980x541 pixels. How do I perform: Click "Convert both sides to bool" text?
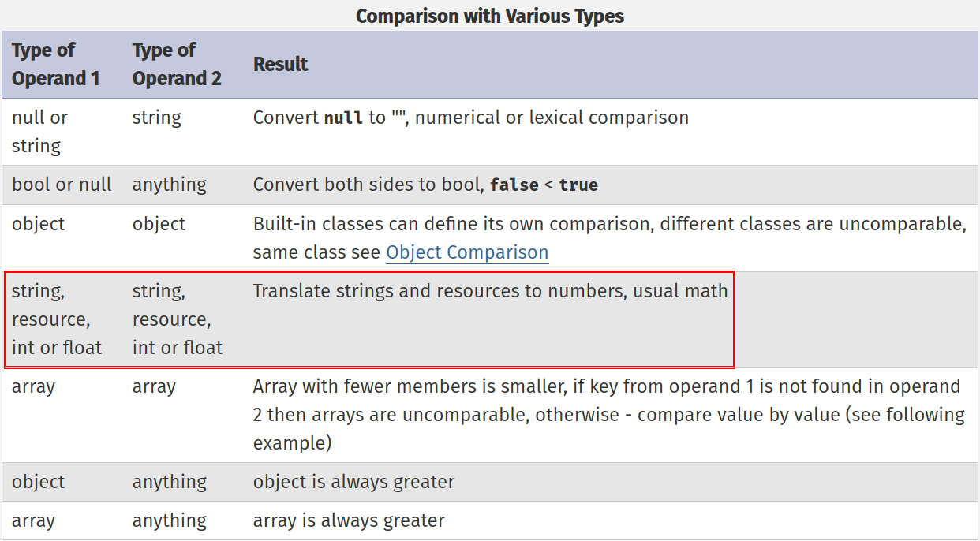367,185
